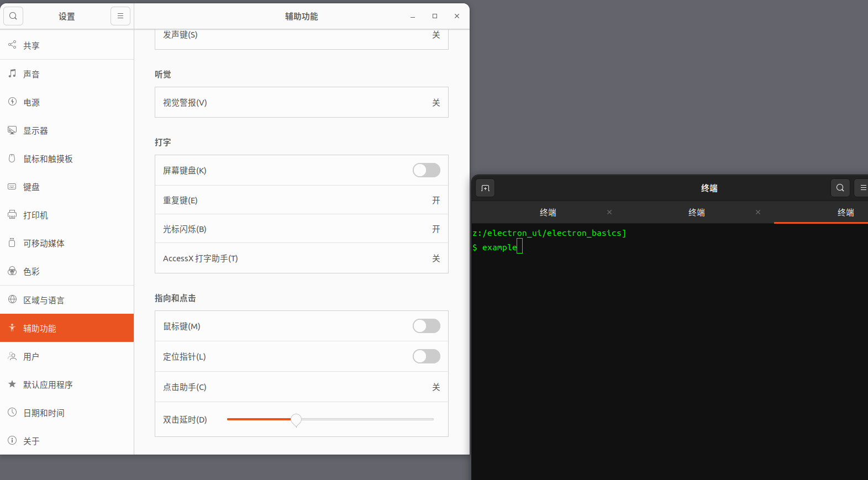
Task: Open 关于 settings page
Action: tap(67, 441)
